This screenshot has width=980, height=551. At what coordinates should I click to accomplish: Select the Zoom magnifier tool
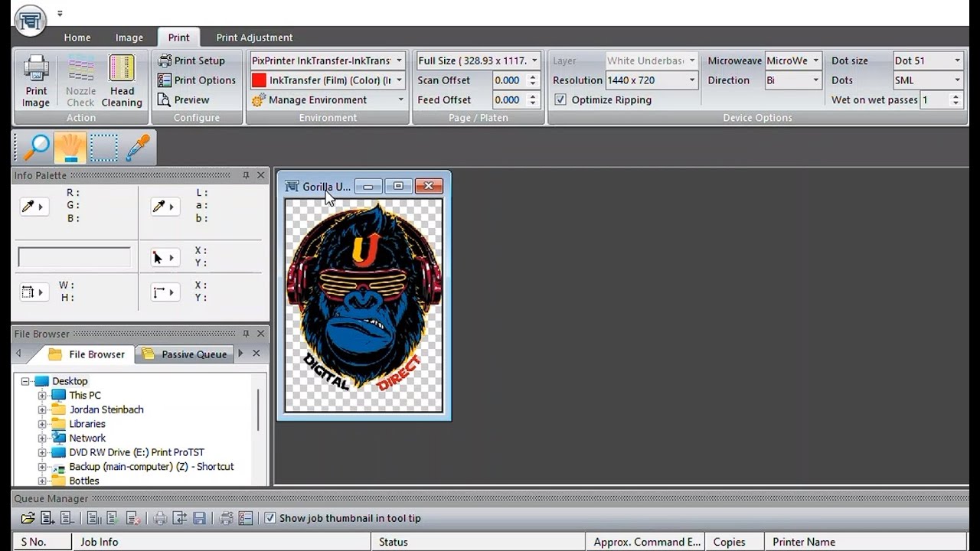36,148
